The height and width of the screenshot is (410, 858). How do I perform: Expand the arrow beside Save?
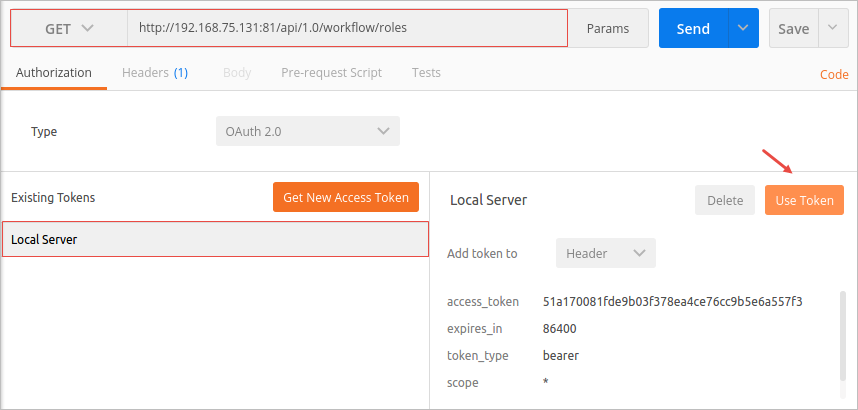833,29
